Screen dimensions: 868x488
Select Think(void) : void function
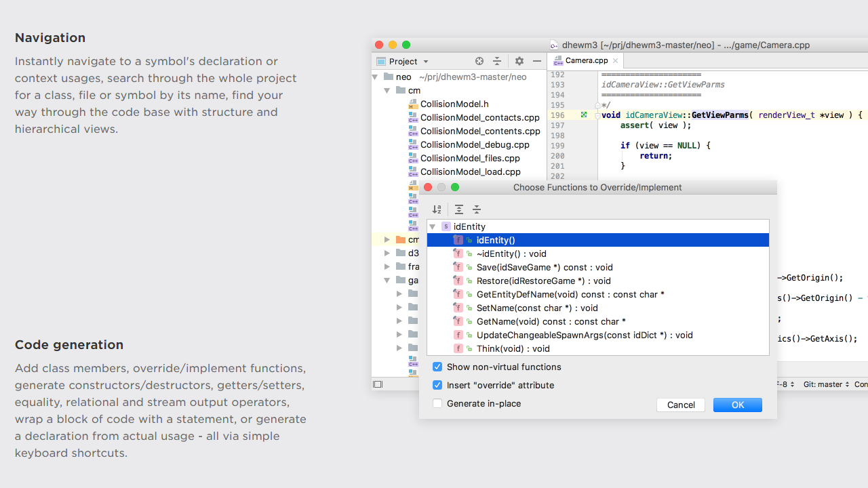point(513,348)
